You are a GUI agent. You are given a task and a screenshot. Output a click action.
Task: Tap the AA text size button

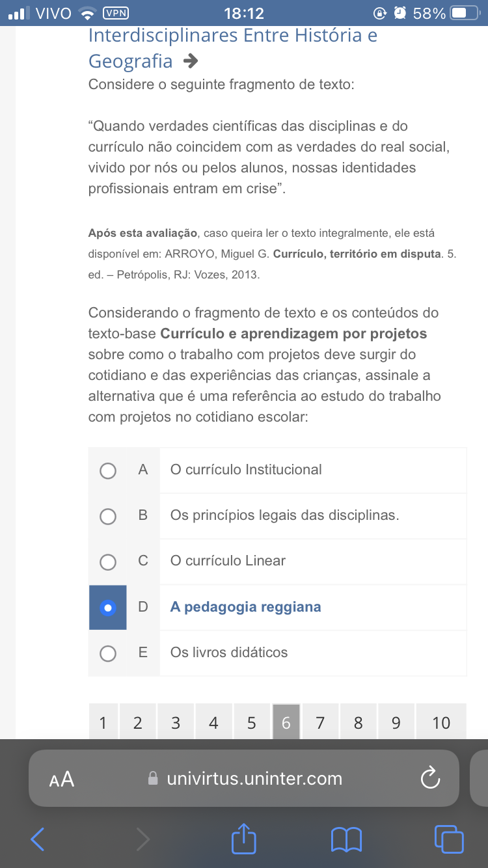[x=62, y=779]
